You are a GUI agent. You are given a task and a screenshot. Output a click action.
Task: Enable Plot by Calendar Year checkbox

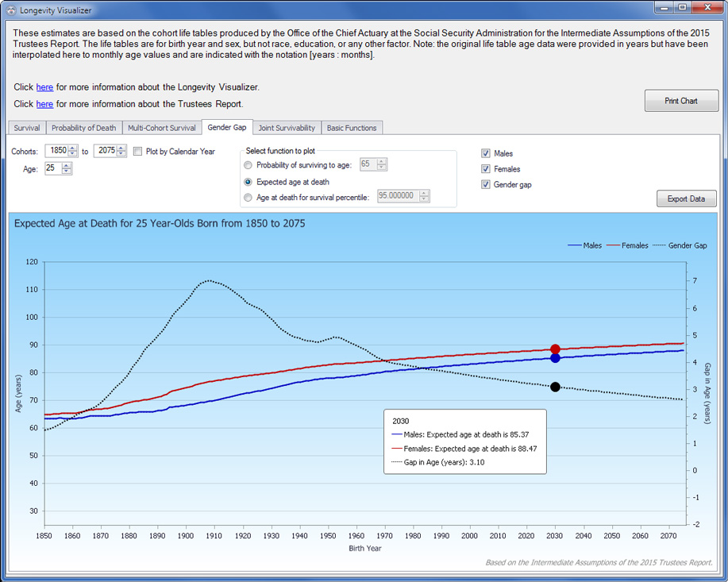[x=138, y=152]
